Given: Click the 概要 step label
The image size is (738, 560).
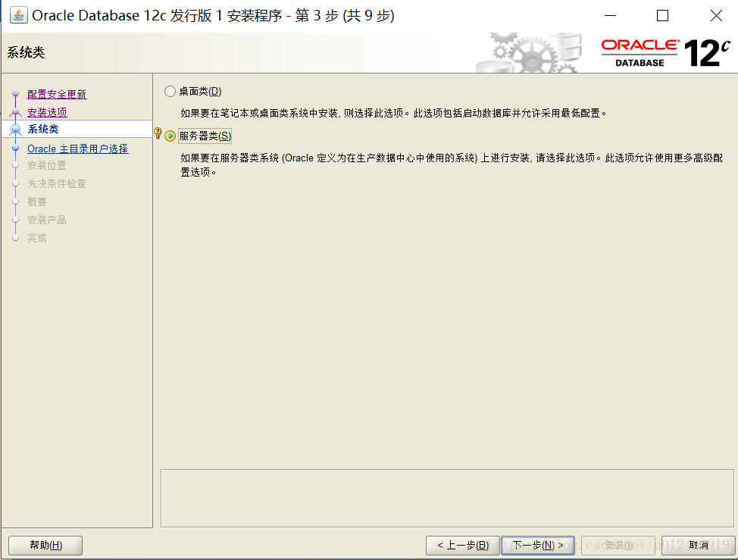Looking at the screenshot, I should pos(36,202).
